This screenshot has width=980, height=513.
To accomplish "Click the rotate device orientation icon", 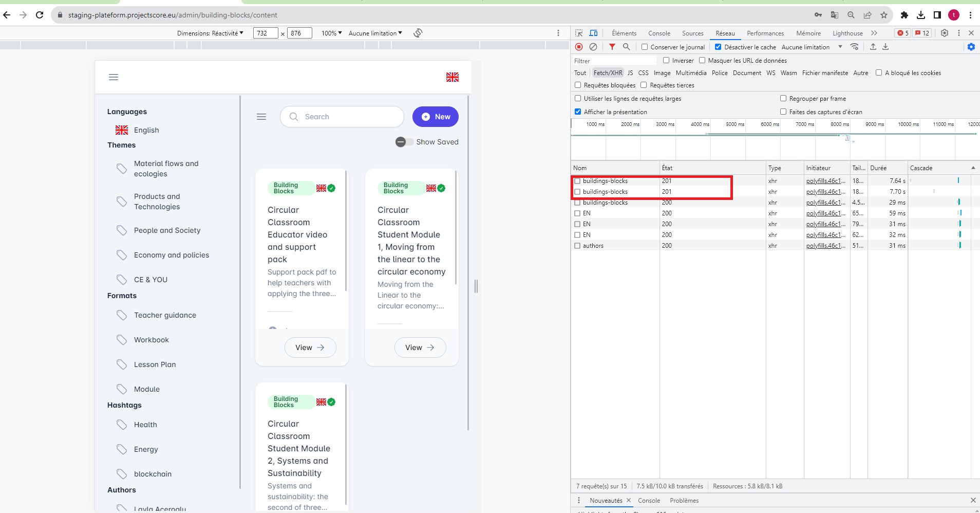I will point(418,33).
